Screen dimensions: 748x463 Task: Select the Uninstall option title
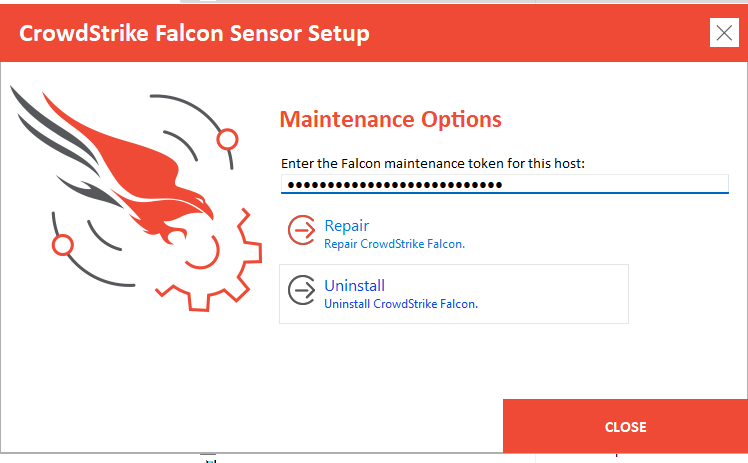(x=354, y=286)
